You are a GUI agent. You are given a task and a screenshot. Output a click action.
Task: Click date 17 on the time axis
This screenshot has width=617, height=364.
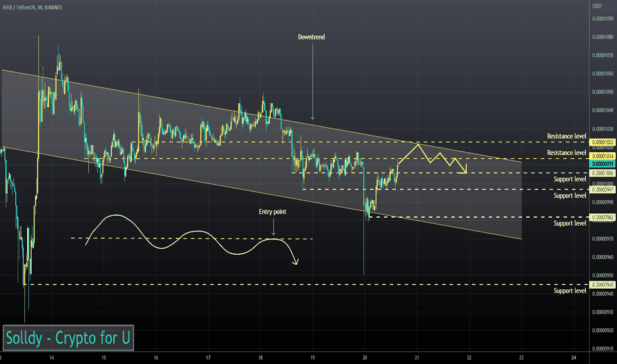pyautogui.click(x=208, y=357)
